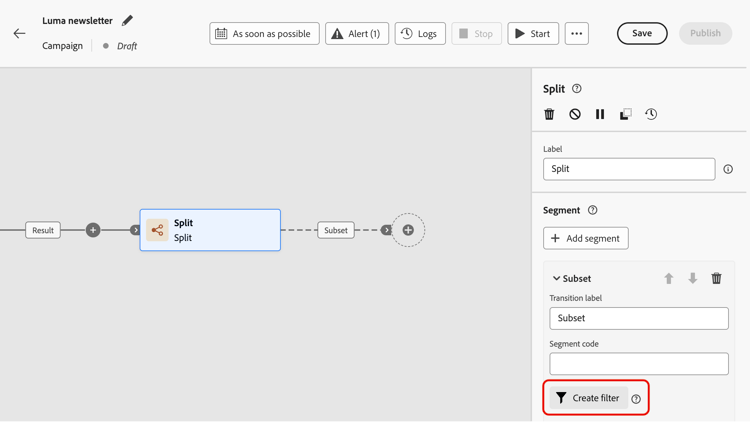This screenshot has height=422, width=750.
Task: Save the campaign
Action: coord(642,33)
